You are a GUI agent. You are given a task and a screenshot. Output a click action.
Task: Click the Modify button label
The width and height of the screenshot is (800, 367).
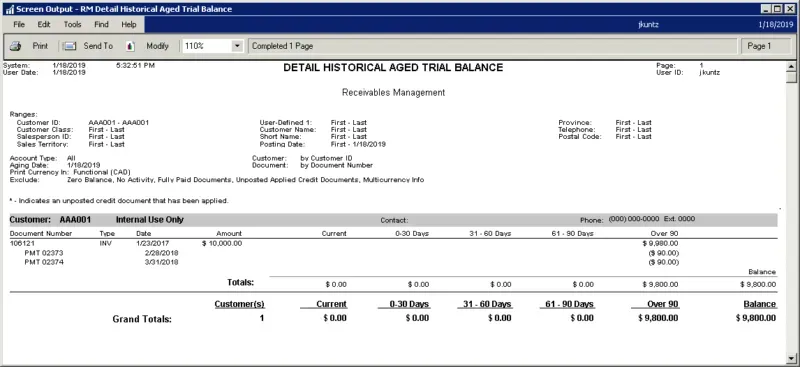[x=157, y=46]
